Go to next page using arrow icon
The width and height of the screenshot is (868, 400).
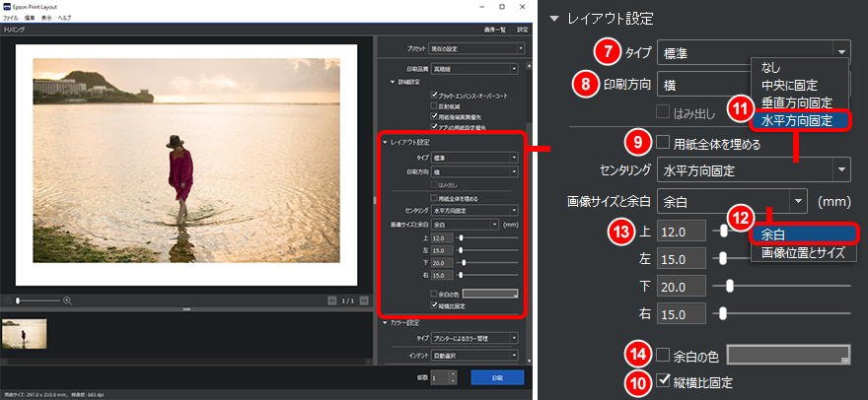pos(362,300)
